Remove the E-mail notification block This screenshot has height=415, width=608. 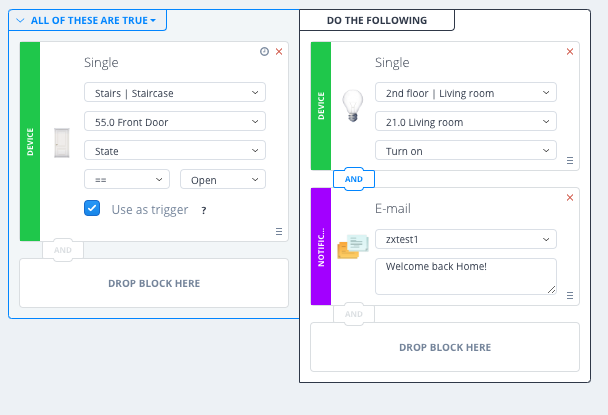pos(570,198)
